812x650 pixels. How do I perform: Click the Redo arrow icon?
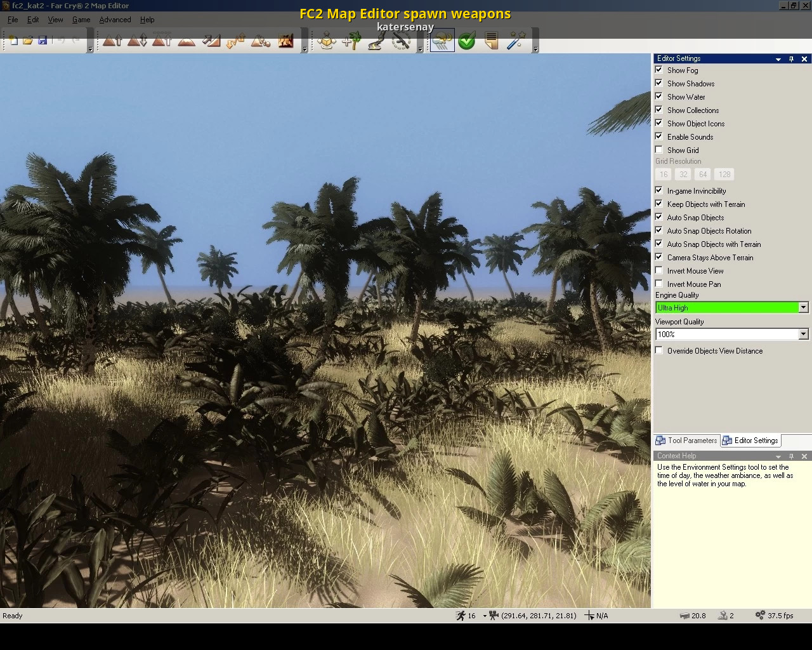pyautogui.click(x=76, y=41)
